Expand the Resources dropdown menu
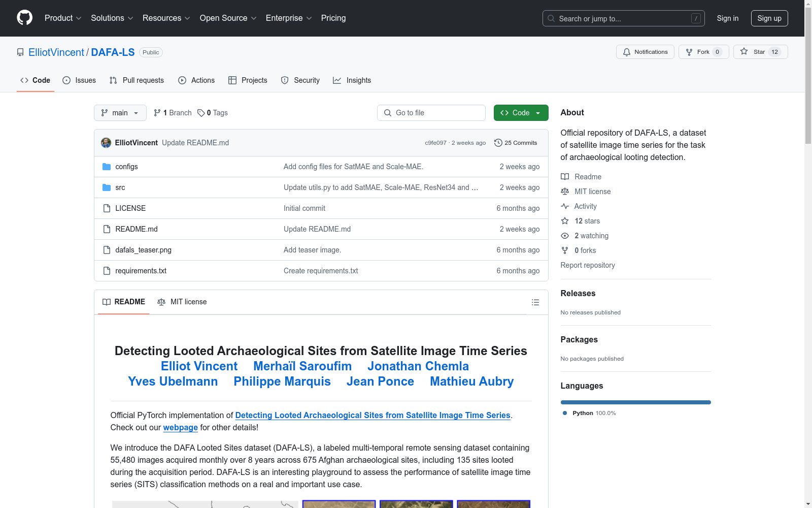 [x=166, y=18]
